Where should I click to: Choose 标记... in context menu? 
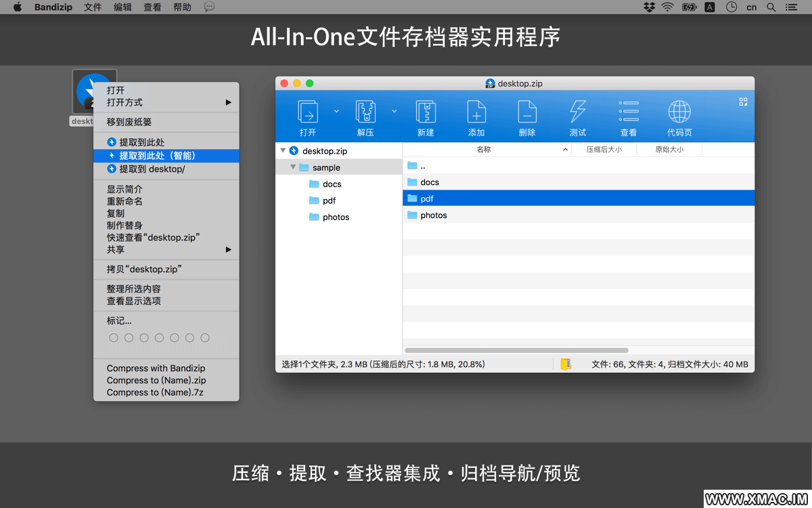click(x=166, y=320)
